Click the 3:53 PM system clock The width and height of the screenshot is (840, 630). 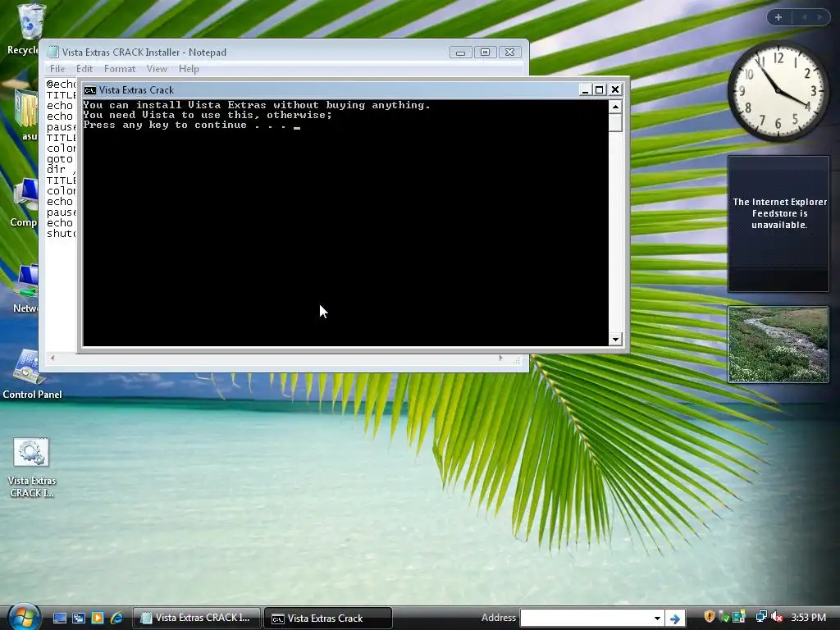[808, 618]
